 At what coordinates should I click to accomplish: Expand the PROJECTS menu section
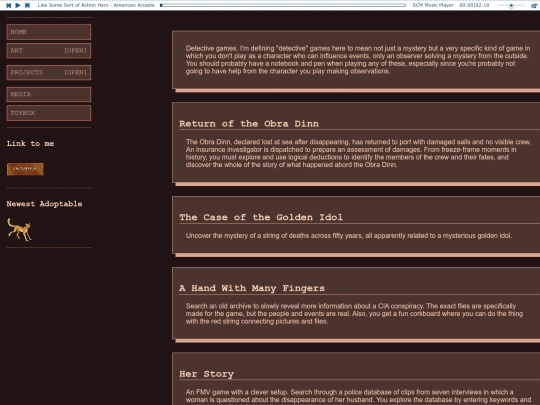pyautogui.click(x=49, y=72)
